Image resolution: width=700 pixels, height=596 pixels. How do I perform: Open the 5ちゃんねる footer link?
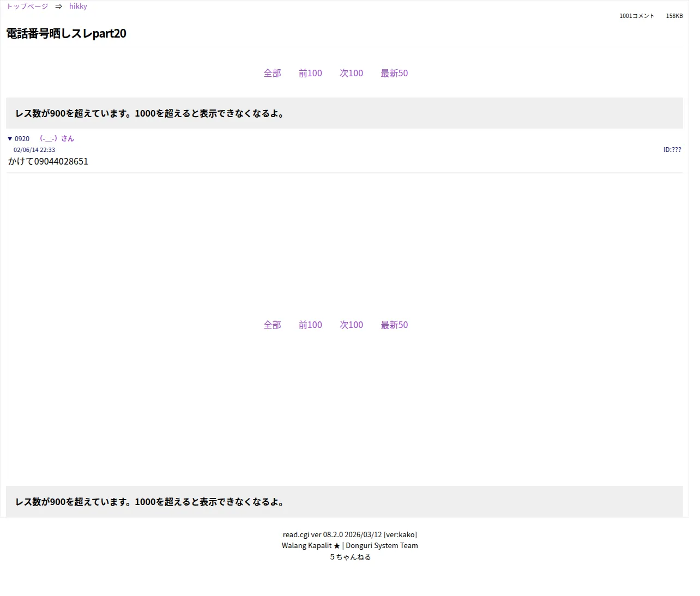point(350,557)
